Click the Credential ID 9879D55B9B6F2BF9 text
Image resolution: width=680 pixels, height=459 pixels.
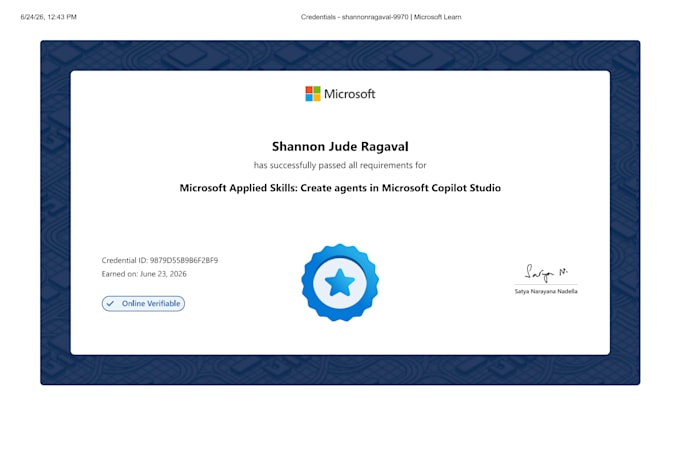(160, 260)
